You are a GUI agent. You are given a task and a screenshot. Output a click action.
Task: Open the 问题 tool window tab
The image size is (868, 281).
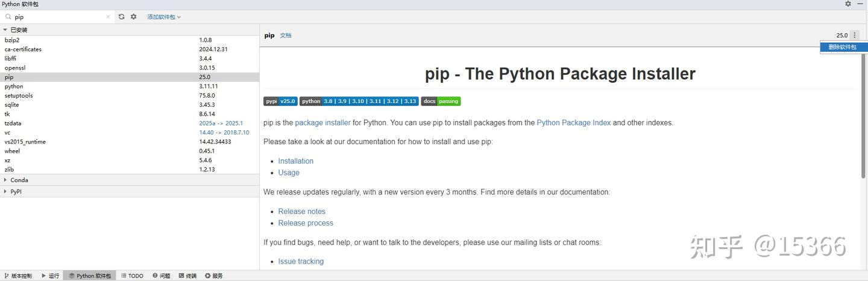pos(162,276)
